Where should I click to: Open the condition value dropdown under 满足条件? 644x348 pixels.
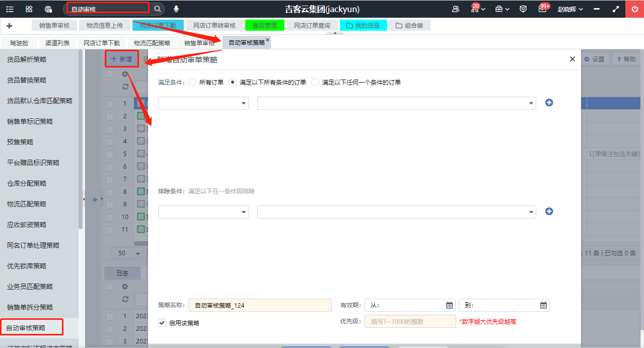point(397,103)
